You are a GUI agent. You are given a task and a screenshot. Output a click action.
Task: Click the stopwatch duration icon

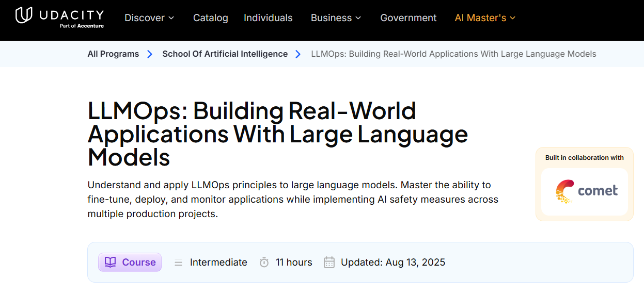(264, 262)
